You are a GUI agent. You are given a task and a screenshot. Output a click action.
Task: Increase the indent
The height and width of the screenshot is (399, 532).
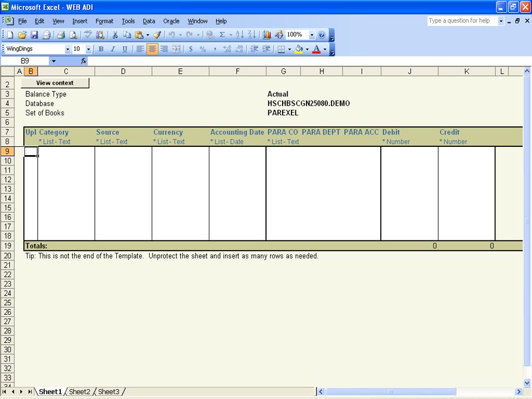pos(267,49)
